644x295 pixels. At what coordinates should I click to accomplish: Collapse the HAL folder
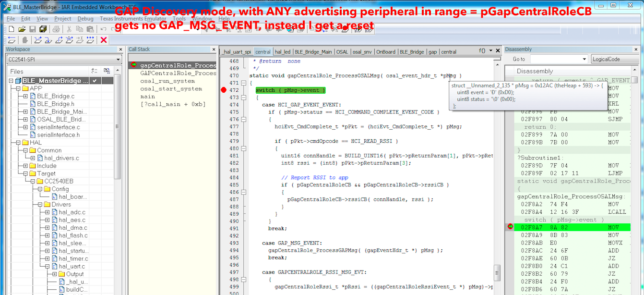(18, 142)
